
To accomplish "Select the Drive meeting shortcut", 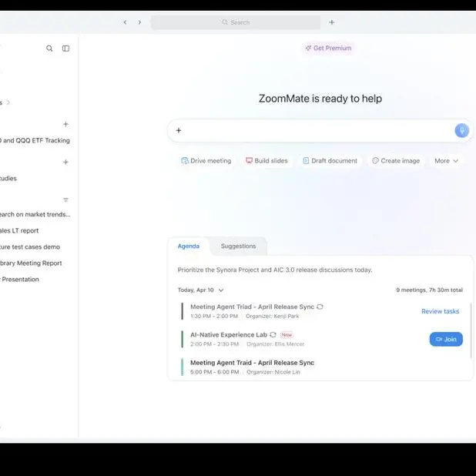I will tap(206, 160).
